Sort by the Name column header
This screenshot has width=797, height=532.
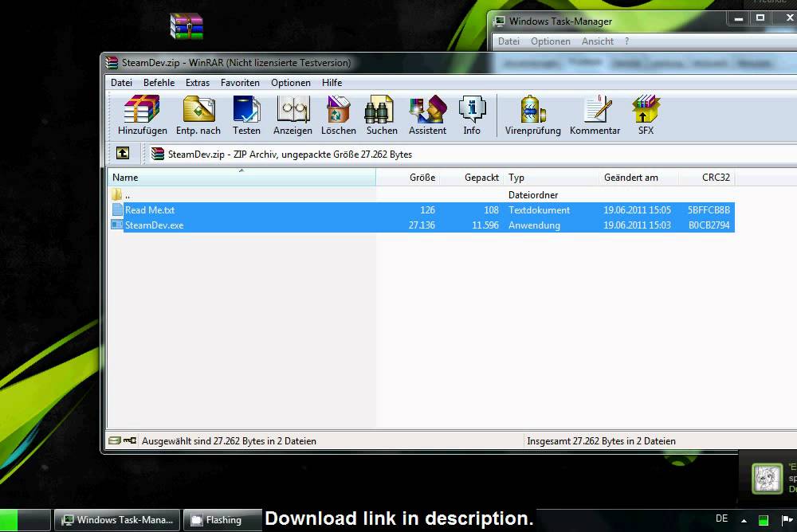point(242,178)
